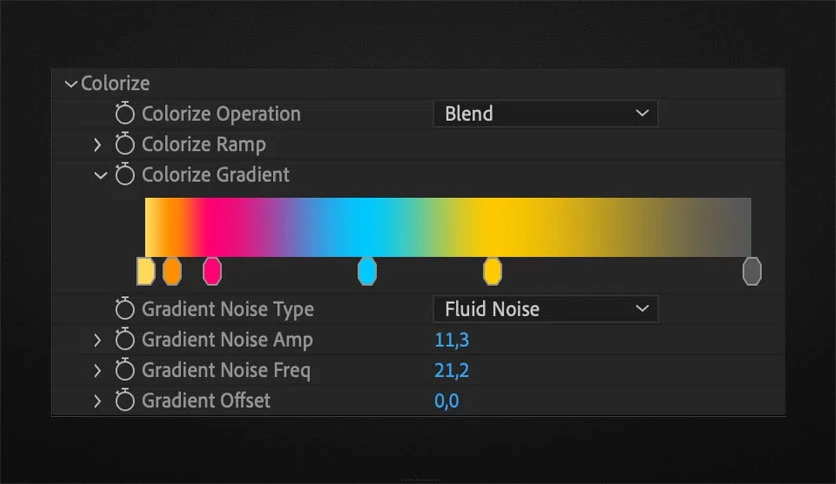Expand the Gradient Offset property
This screenshot has width=836, height=484.
point(97,401)
